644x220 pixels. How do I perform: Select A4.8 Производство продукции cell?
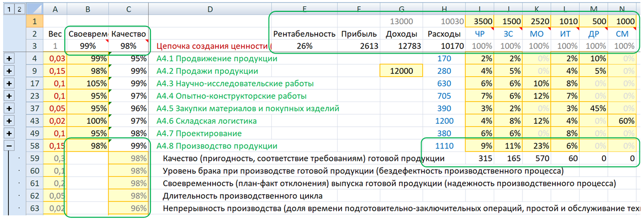pyautogui.click(x=216, y=146)
